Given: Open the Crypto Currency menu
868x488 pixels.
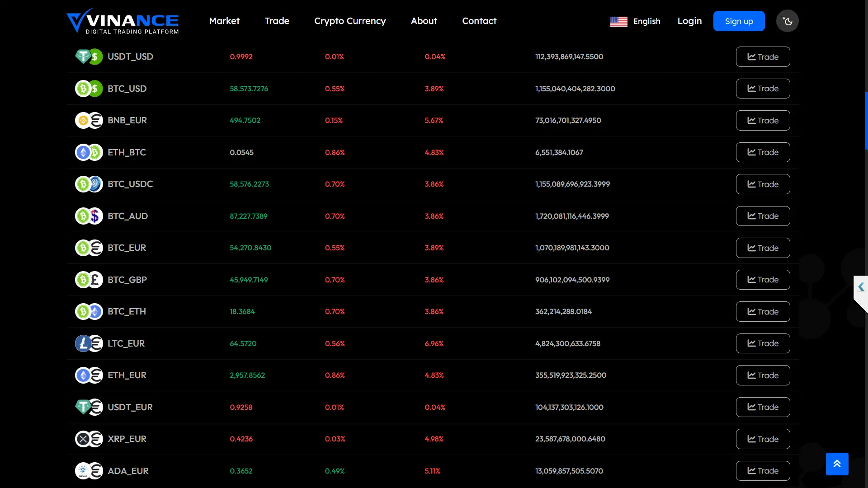Looking at the screenshot, I should tap(350, 21).
